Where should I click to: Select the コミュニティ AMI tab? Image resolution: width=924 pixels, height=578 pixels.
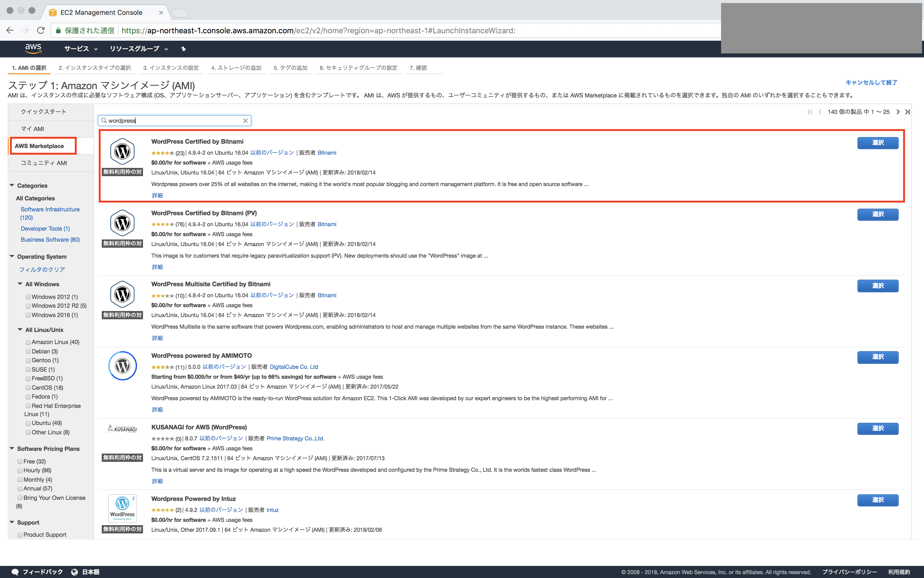pos(51,163)
